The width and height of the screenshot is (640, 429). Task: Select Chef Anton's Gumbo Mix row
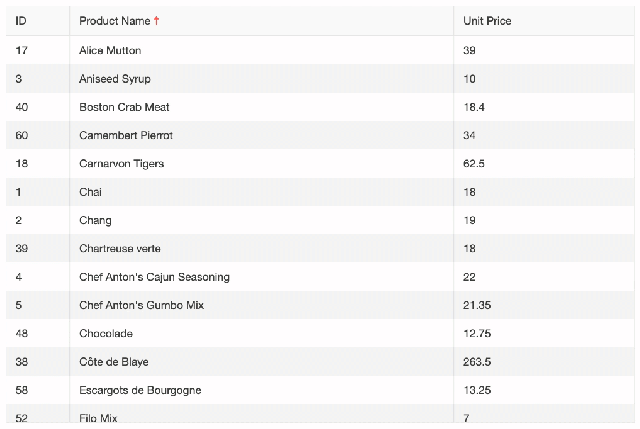coord(320,305)
